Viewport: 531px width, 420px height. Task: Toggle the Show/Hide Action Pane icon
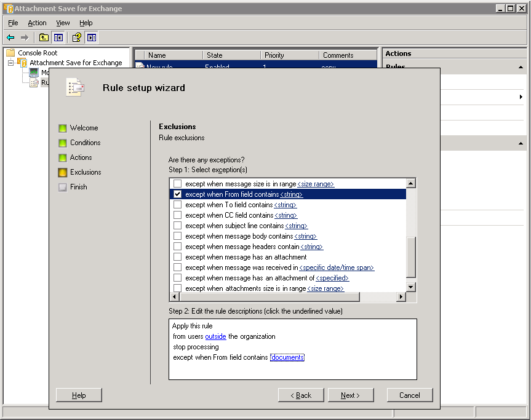pyautogui.click(x=92, y=38)
